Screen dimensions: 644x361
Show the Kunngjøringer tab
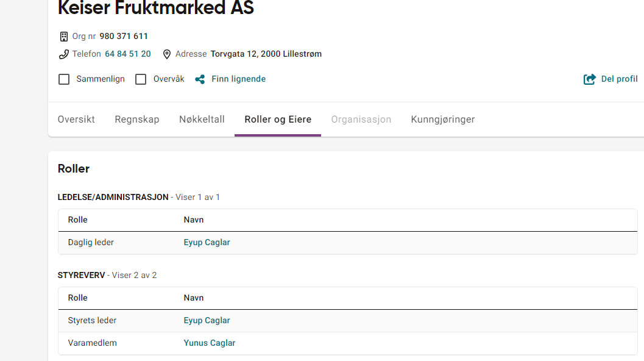coord(443,120)
